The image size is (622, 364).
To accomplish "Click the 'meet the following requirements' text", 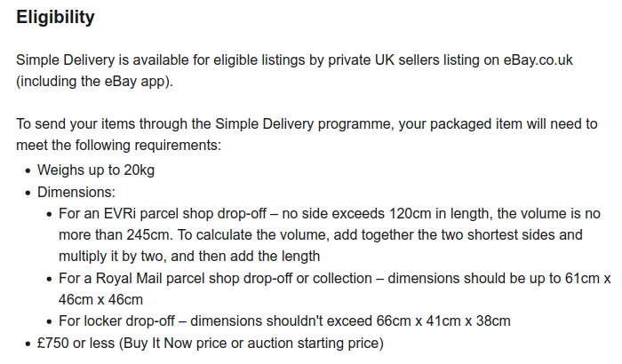I will tap(118, 145).
